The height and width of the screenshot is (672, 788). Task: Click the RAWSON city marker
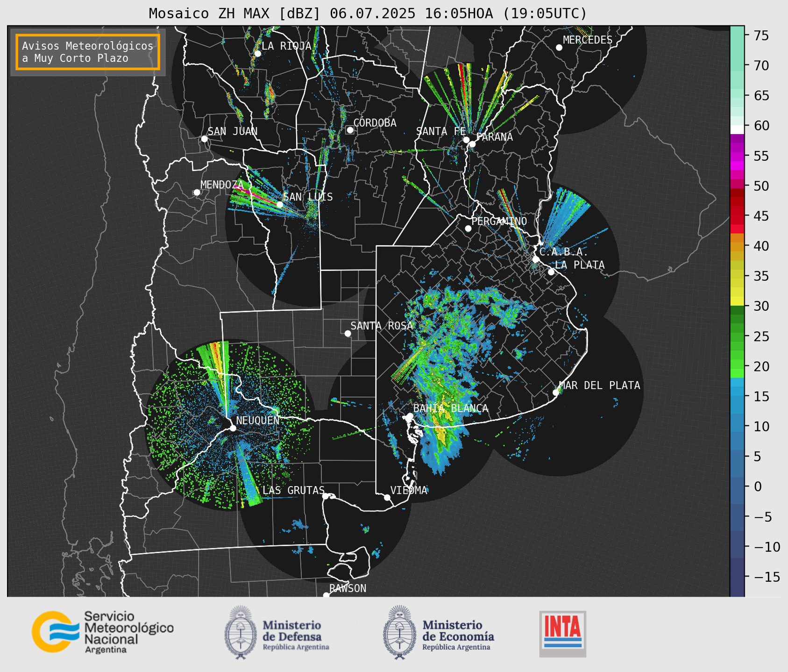(326, 595)
